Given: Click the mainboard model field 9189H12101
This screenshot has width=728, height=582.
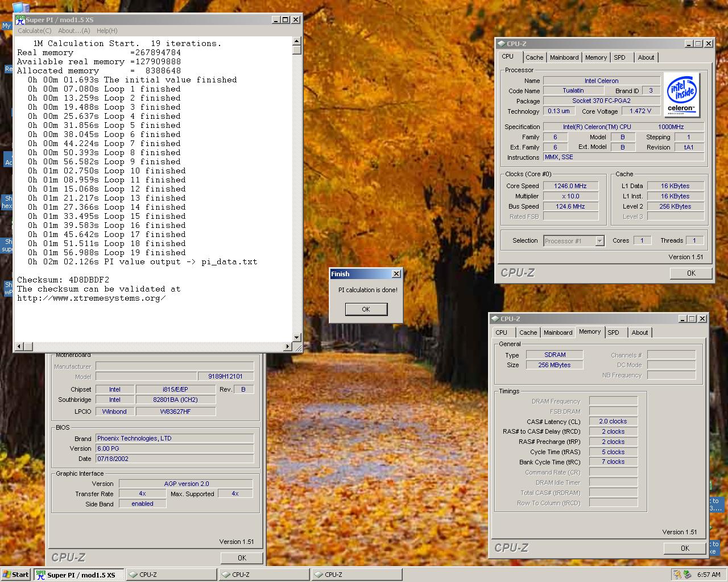Looking at the screenshot, I should (x=226, y=376).
